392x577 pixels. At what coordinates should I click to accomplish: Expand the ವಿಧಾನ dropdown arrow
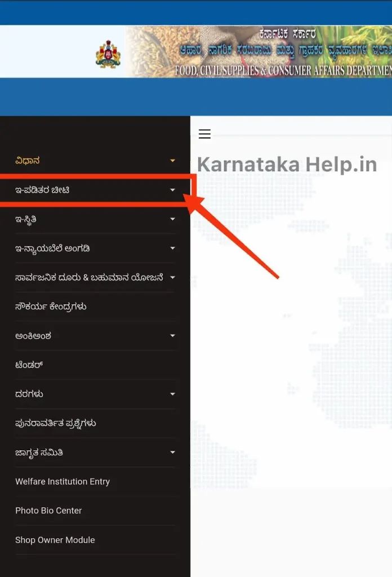click(172, 161)
